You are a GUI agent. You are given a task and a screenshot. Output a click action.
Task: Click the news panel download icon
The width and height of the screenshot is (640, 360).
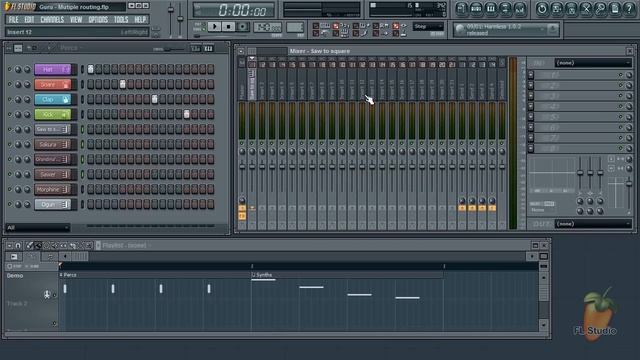click(553, 29)
